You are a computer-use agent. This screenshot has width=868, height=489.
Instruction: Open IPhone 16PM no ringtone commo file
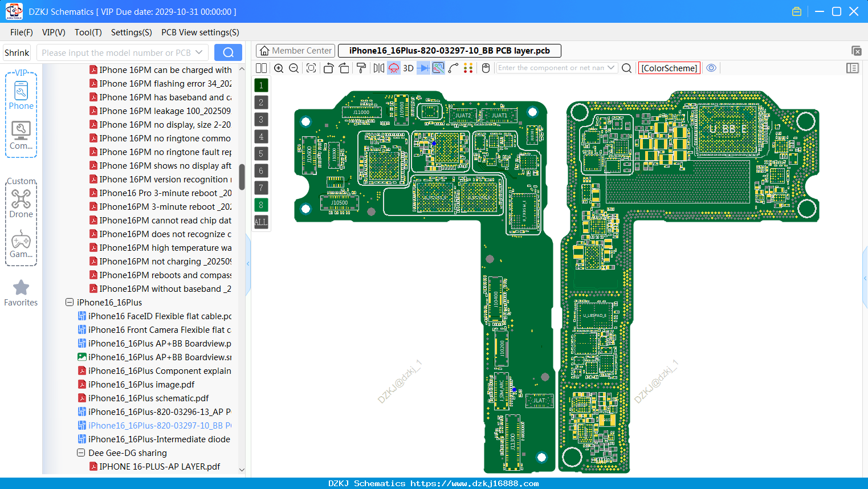(x=160, y=138)
